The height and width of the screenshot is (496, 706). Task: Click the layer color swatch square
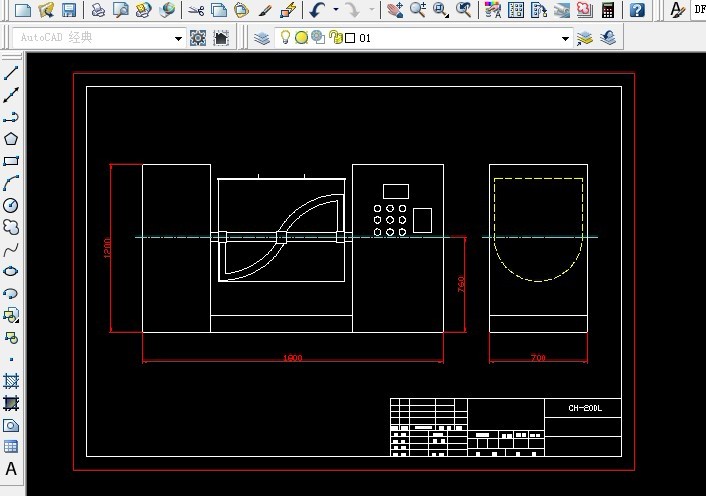click(x=349, y=38)
